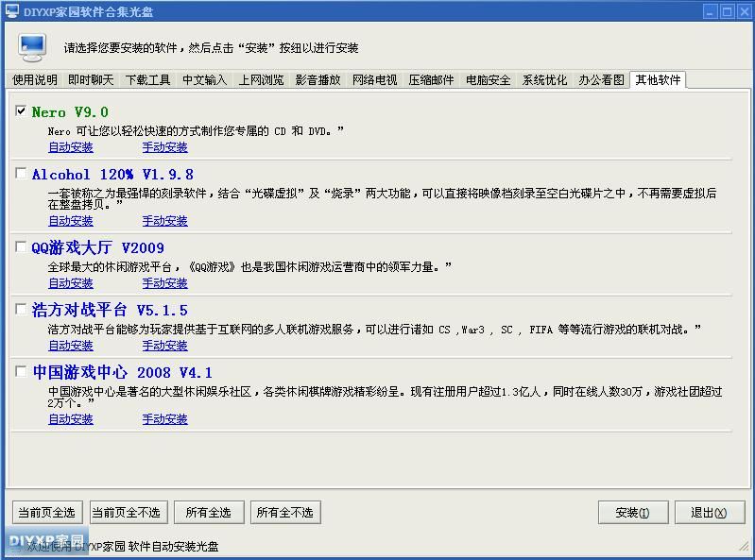Viewport: 755px width, 560px height.
Task: Choose 手动安装 for QQ游戏大厅
Action: (x=164, y=283)
